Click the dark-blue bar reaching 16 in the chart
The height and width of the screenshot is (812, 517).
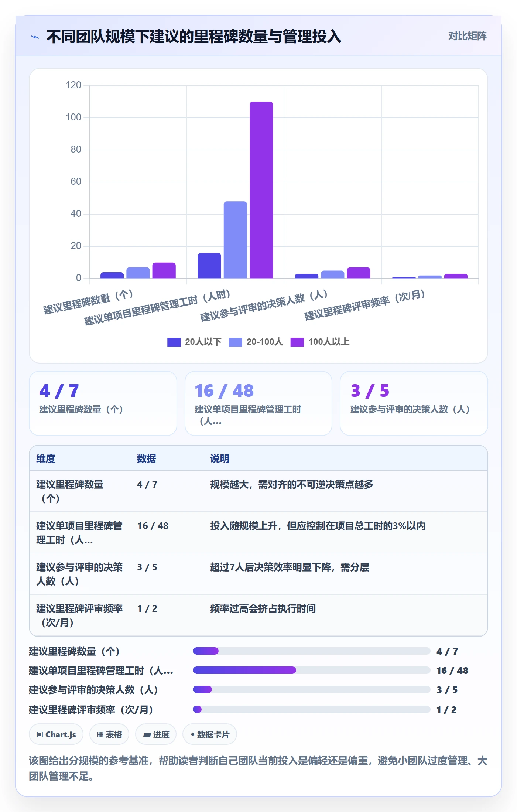[x=209, y=266]
